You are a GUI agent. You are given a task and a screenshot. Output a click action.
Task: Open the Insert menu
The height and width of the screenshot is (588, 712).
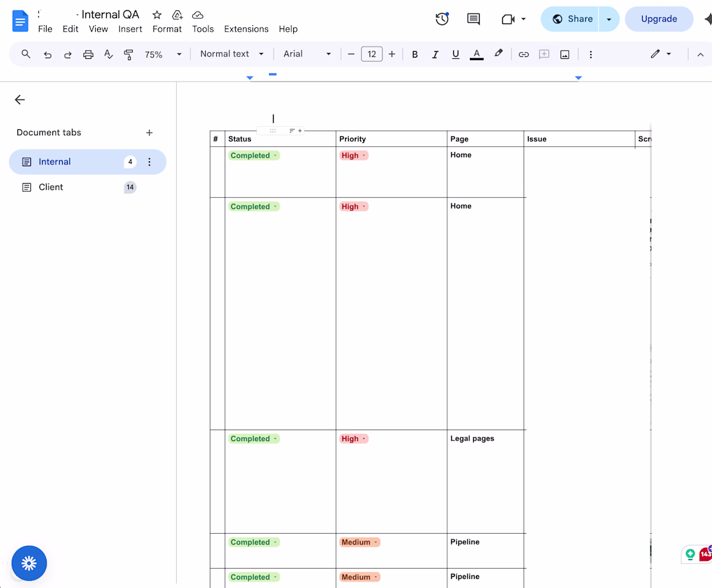tap(130, 29)
